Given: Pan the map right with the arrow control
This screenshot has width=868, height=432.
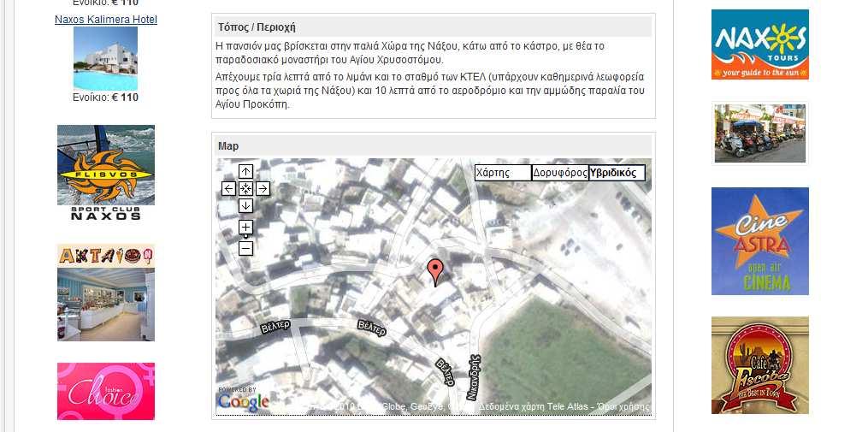Looking at the screenshot, I should [263, 189].
